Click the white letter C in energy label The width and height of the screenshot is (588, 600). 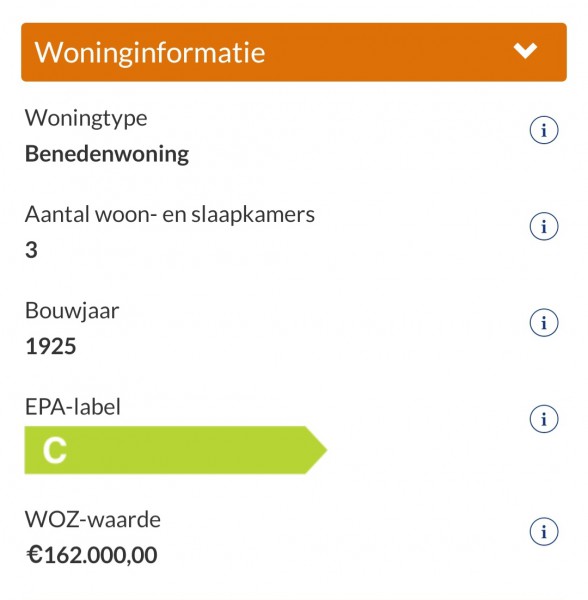click(55, 450)
